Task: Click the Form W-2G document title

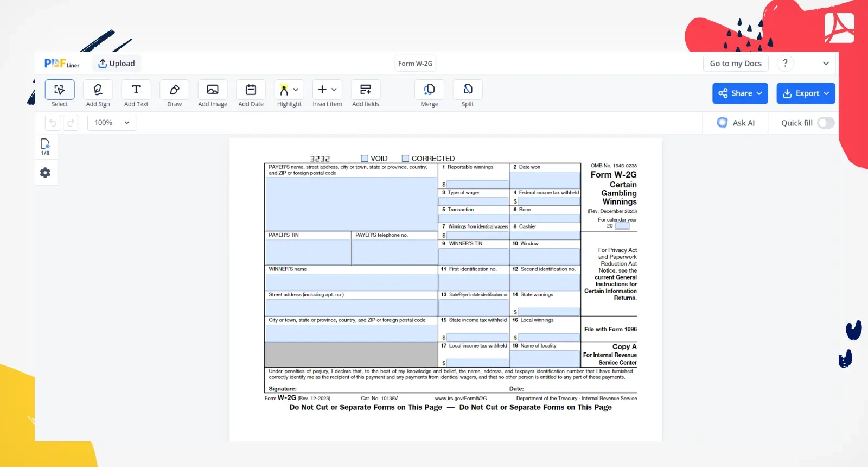Action: pyautogui.click(x=415, y=64)
